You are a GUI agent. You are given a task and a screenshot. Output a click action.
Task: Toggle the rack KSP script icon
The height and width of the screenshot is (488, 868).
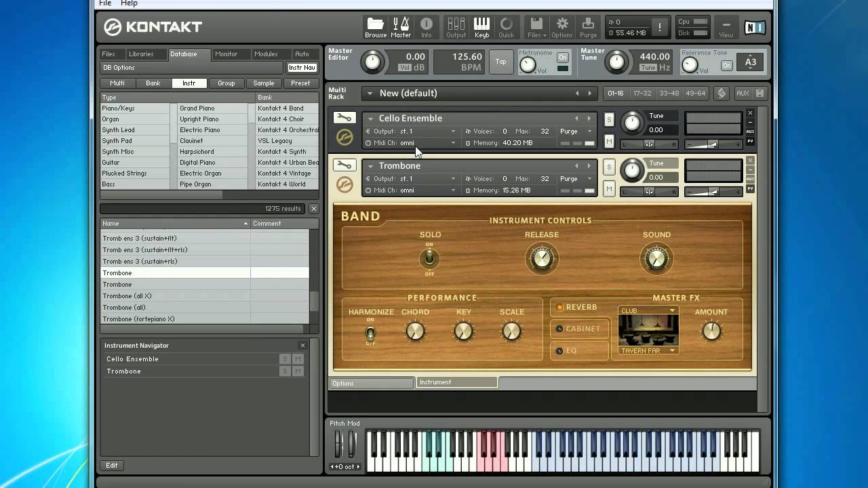pos(722,94)
